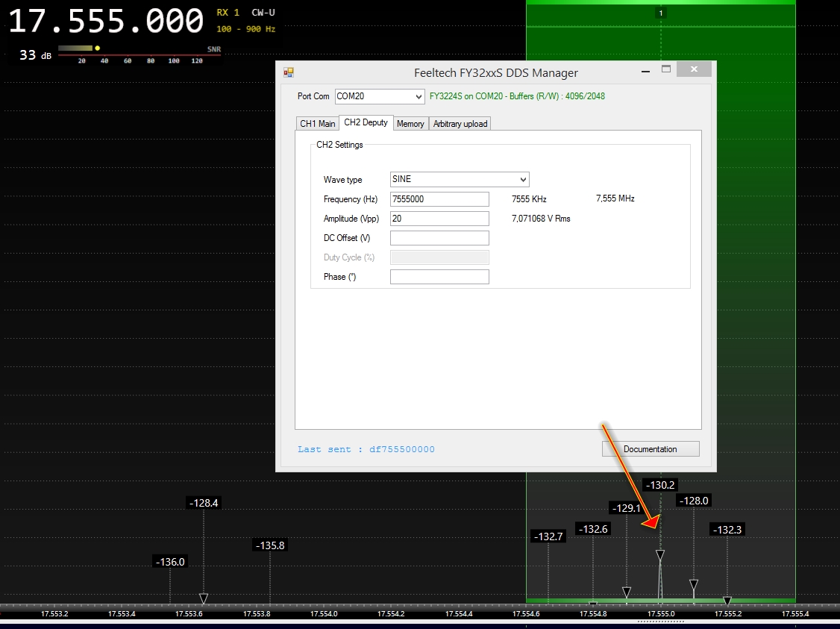Switch to the CH1 Main tab
Screen dimensions: 840x629
tap(318, 124)
